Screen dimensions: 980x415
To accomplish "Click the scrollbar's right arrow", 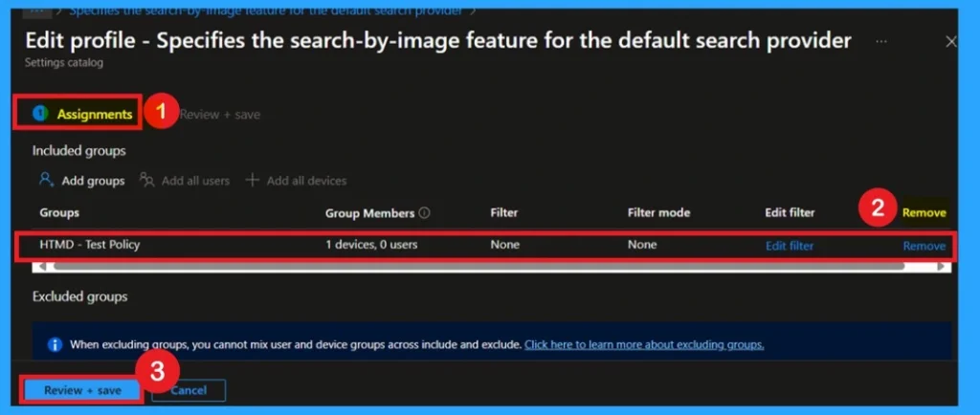I will [942, 267].
